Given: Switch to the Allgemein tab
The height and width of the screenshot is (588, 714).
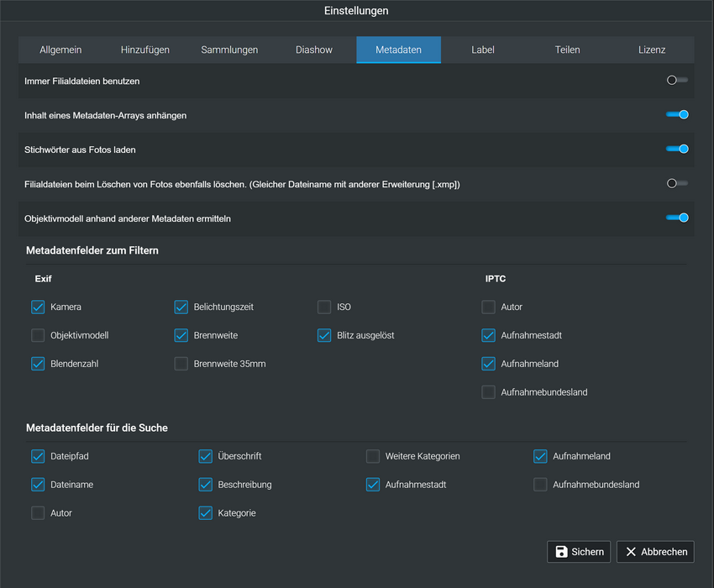Looking at the screenshot, I should 60,50.
